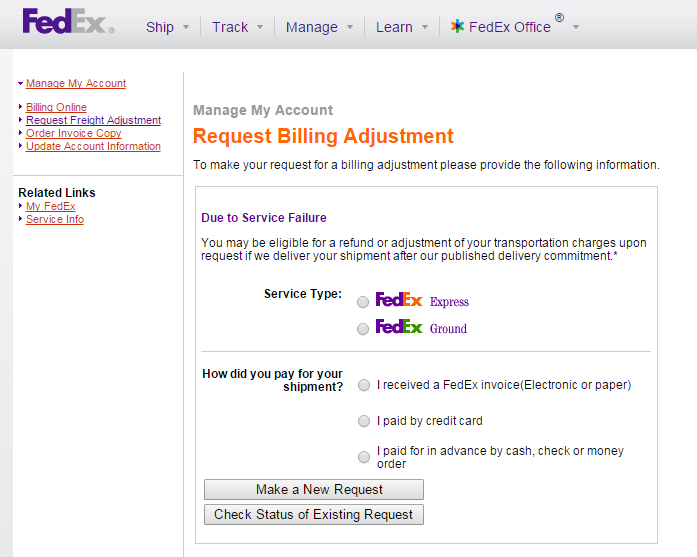Open Request Freight Adjustment link
The image size is (697, 557).
pyautogui.click(x=93, y=120)
